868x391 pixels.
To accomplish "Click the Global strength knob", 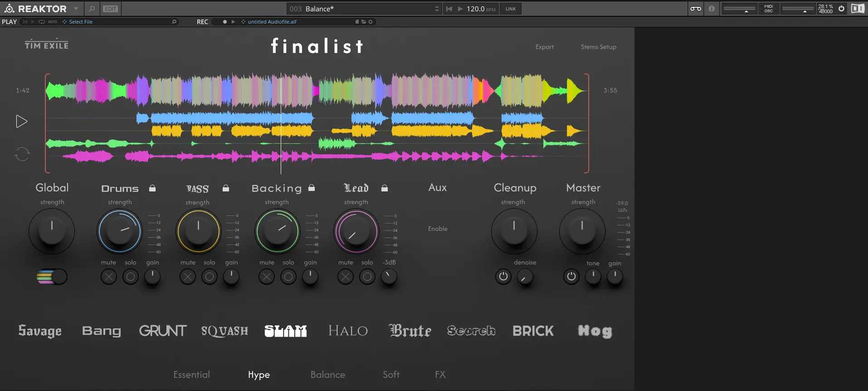I will pyautogui.click(x=52, y=231).
